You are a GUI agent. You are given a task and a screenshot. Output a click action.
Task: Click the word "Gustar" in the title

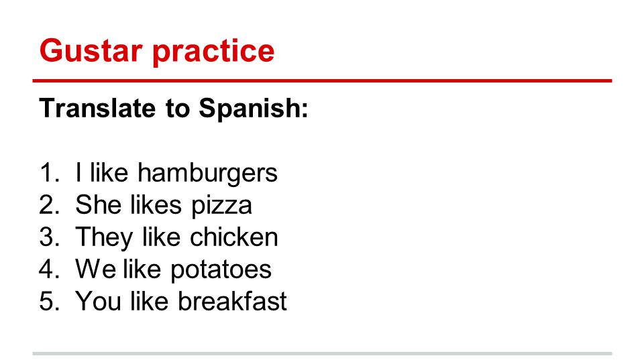91,50
